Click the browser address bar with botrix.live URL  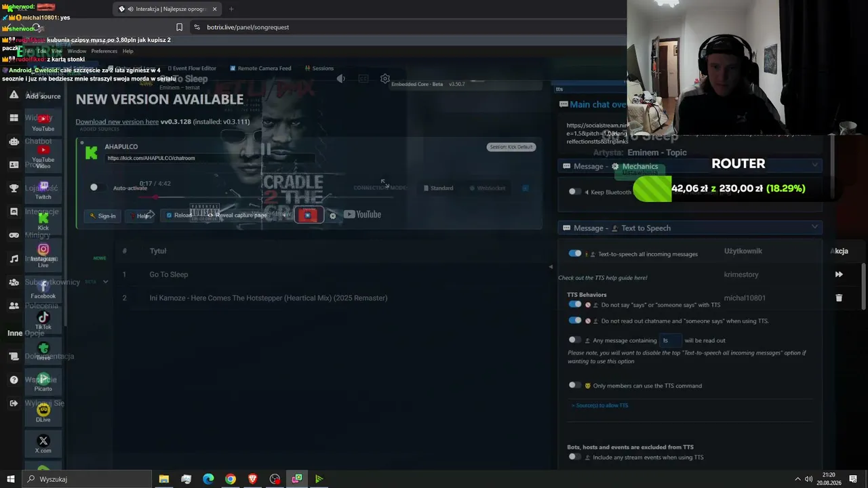(x=407, y=27)
